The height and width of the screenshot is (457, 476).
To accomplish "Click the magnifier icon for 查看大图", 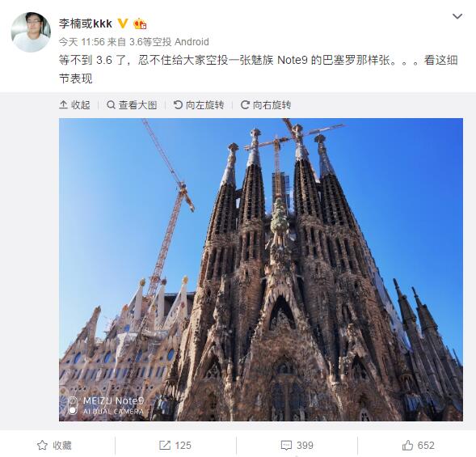I will tap(111, 105).
